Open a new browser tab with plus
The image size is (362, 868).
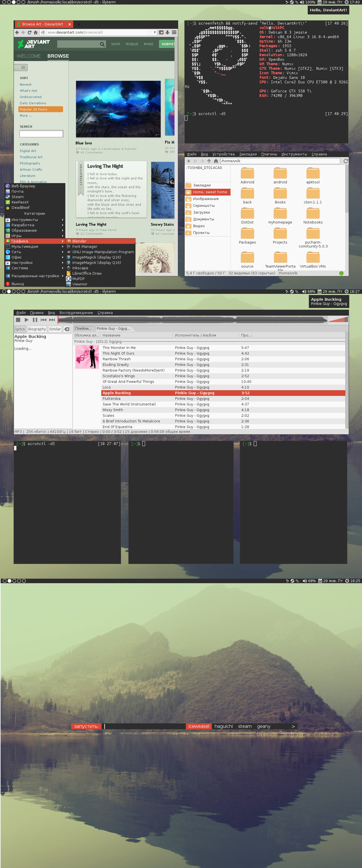click(78, 24)
